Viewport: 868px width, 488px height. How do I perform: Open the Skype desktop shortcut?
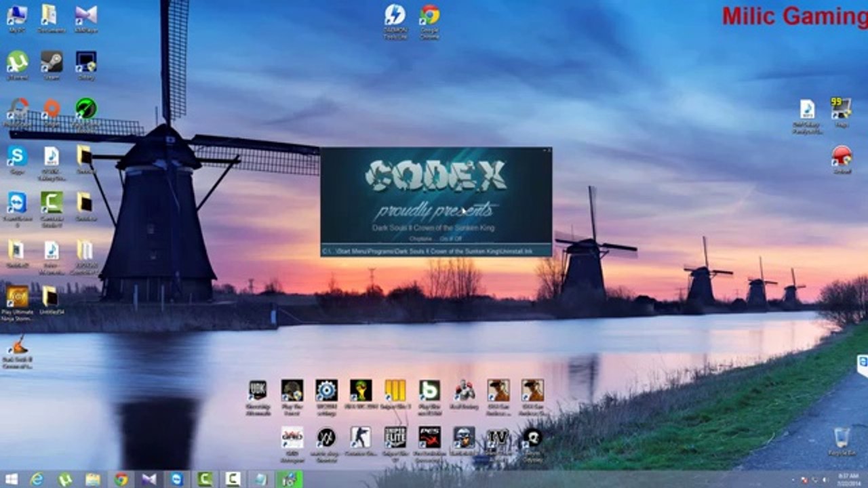tap(17, 160)
